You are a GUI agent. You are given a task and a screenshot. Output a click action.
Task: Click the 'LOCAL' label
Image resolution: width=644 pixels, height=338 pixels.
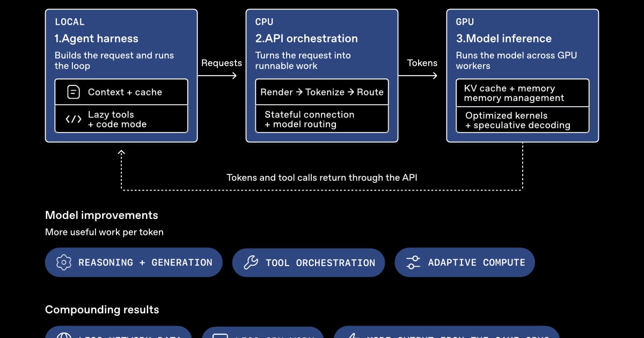[x=70, y=22]
